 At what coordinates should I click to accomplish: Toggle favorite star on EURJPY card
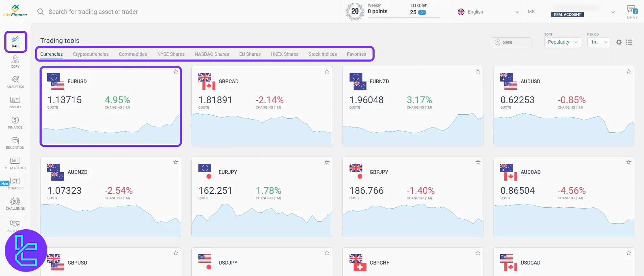(x=327, y=162)
